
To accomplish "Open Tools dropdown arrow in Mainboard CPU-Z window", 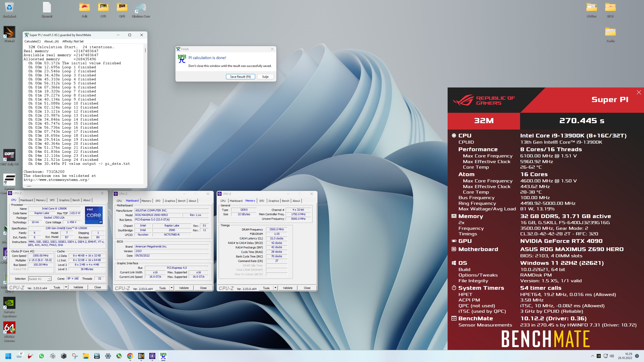I will click(172, 288).
